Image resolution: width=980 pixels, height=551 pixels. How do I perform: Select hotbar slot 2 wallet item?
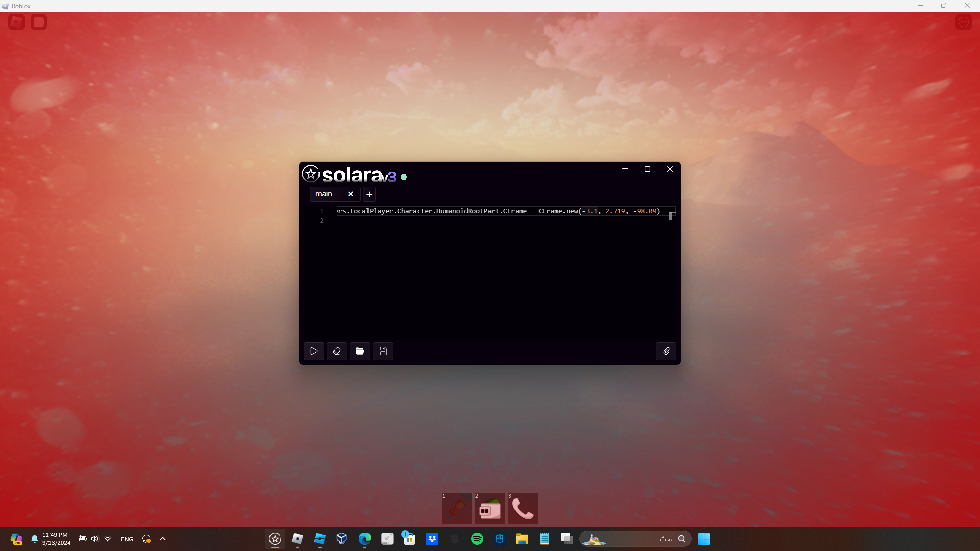point(490,509)
